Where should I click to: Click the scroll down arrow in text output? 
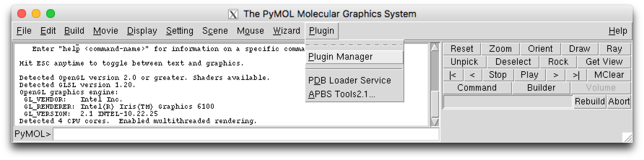point(435,122)
